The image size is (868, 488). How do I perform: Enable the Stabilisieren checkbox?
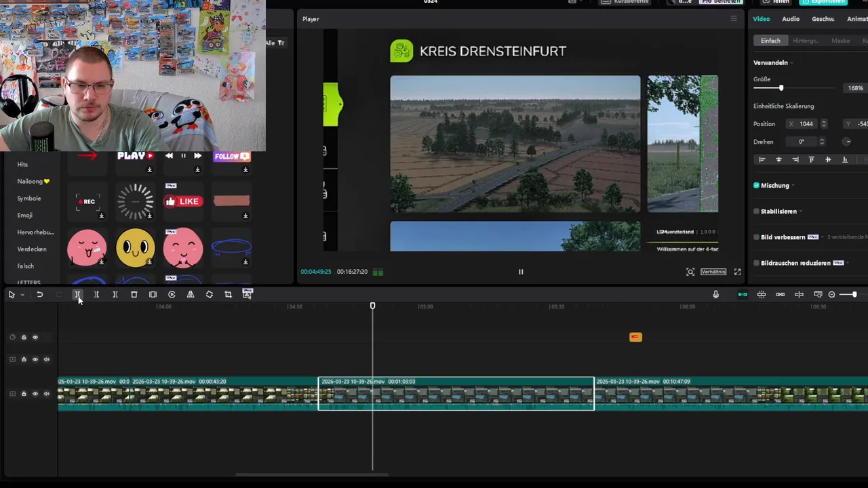pos(756,211)
